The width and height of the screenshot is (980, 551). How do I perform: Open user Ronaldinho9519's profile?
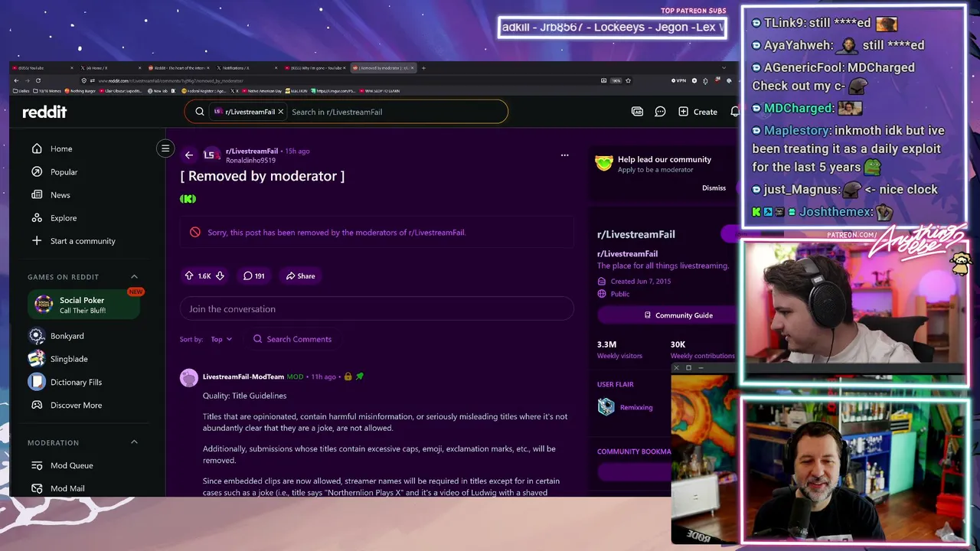(250, 161)
